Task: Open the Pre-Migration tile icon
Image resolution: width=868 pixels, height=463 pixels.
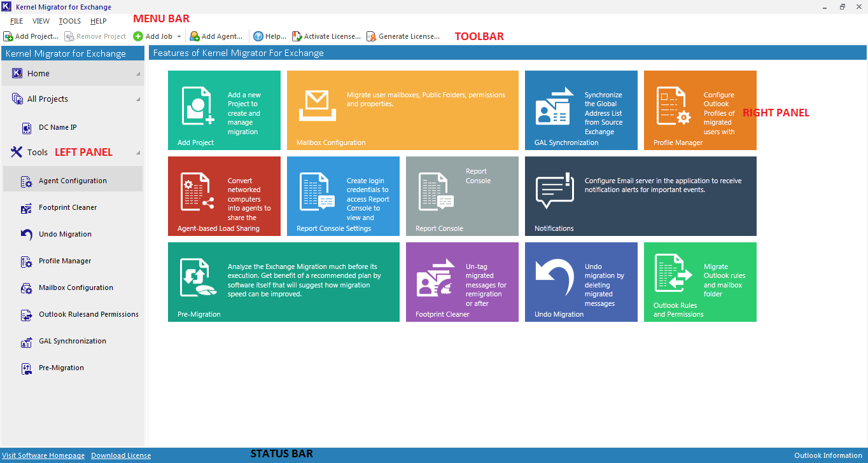Action: [x=198, y=278]
